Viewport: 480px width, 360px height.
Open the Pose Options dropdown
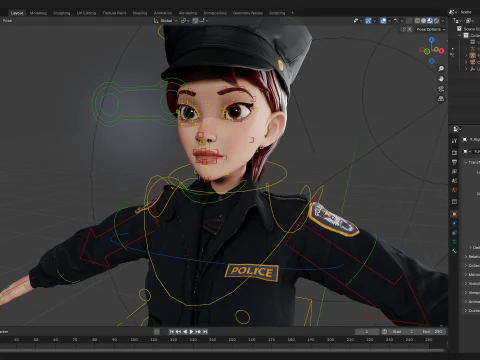(x=431, y=29)
